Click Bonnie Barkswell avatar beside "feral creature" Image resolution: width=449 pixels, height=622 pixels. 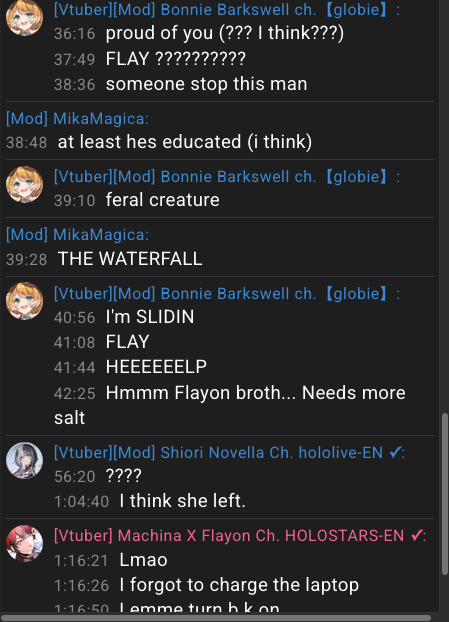coord(24,185)
